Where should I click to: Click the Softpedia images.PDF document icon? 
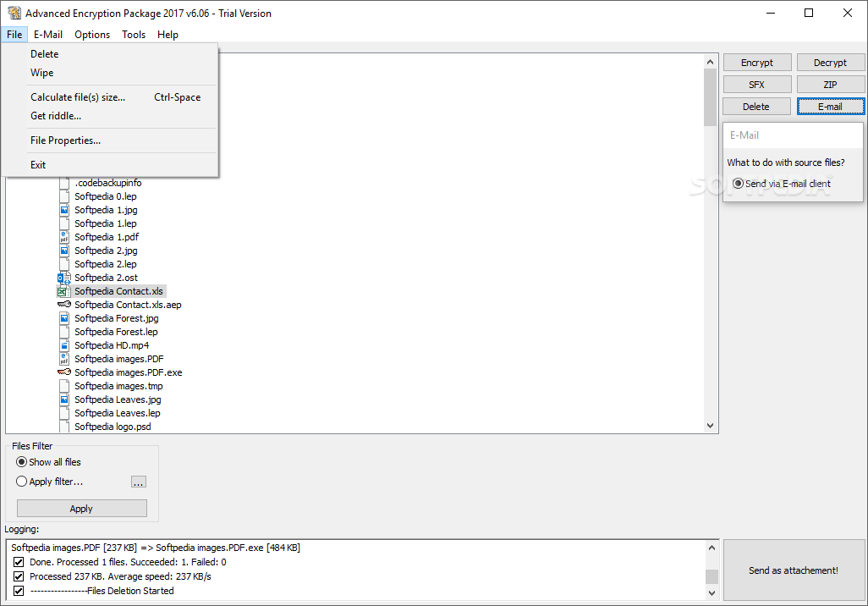[x=64, y=359]
